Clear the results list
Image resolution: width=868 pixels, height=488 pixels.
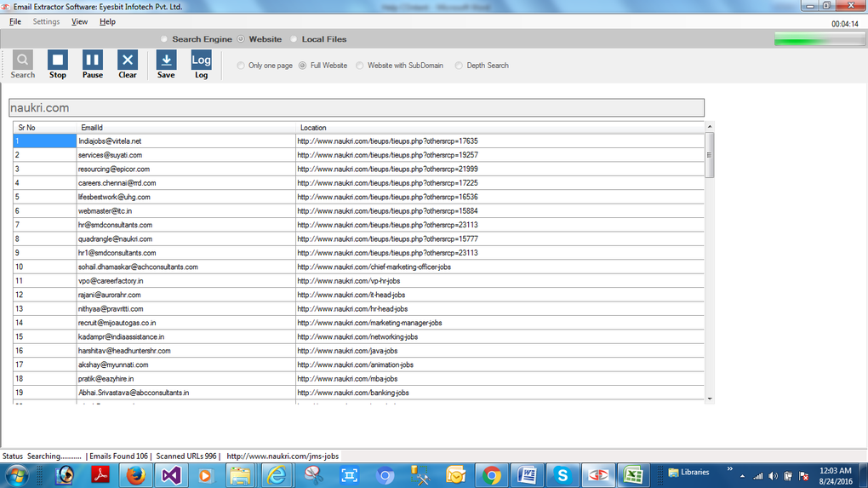128,65
